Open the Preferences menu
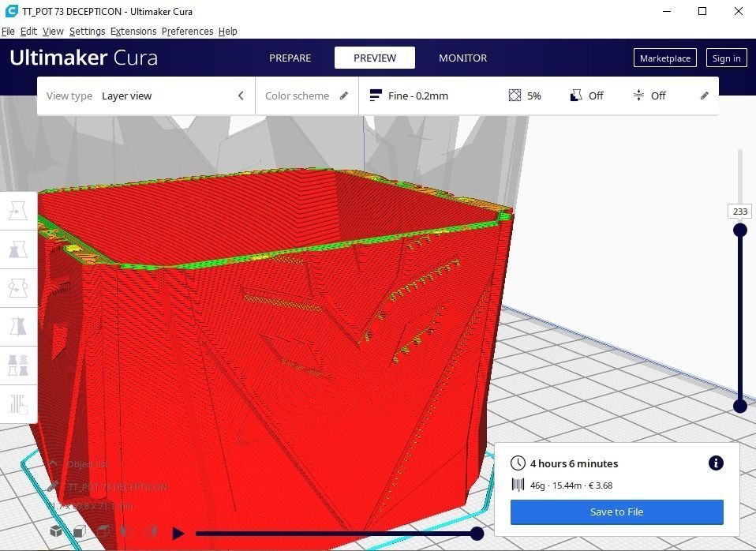 click(188, 32)
